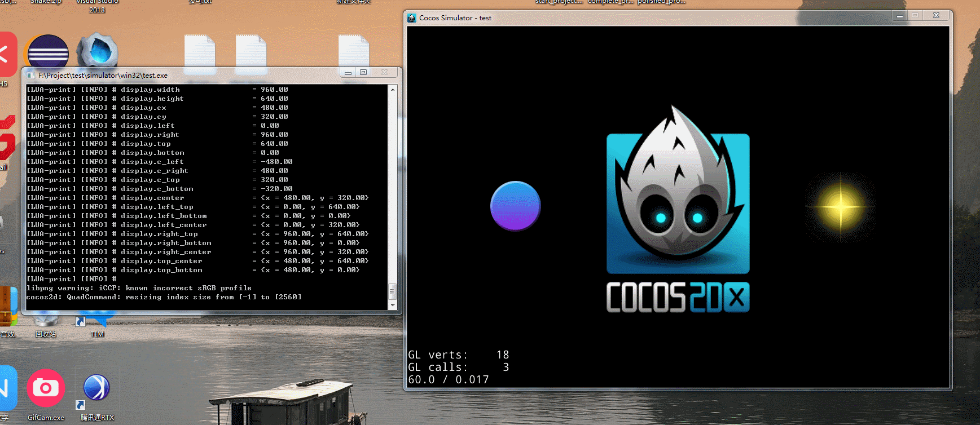
Task: Click the 'display.width = 960.00' console line
Action: pyautogui.click(x=157, y=90)
